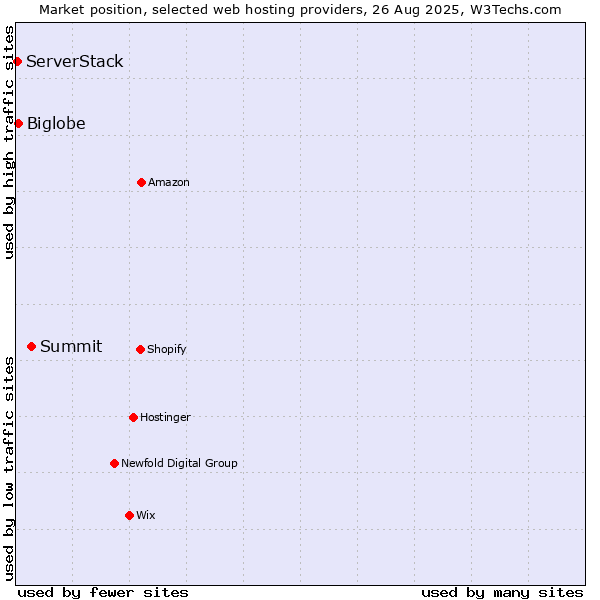The width and height of the screenshot is (600, 600).
Task: Select the Summit label text
Action: click(71, 346)
